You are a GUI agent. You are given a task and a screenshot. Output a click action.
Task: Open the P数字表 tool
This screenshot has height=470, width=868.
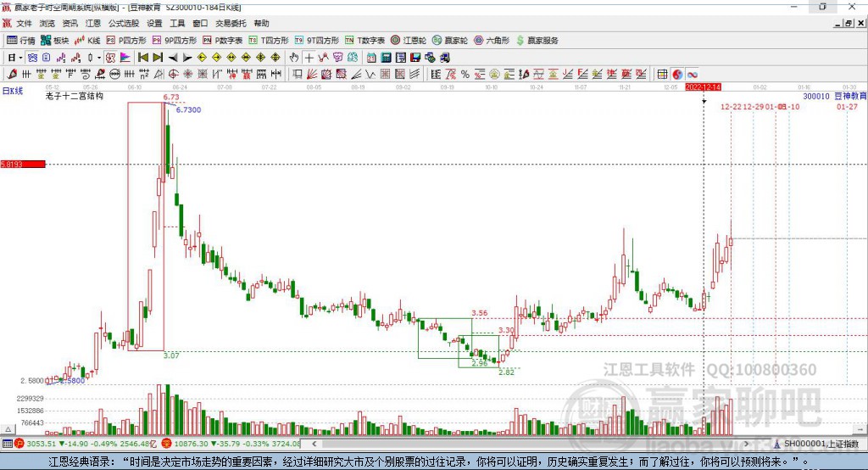tap(223, 41)
